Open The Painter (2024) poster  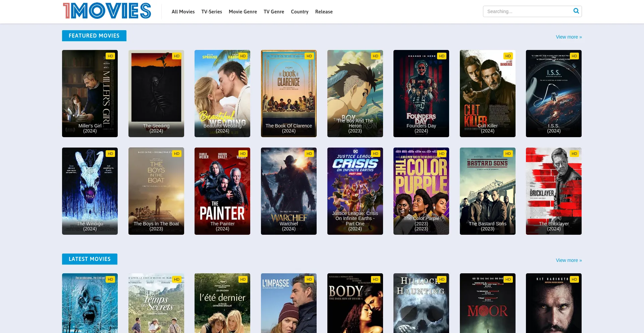coord(222,191)
